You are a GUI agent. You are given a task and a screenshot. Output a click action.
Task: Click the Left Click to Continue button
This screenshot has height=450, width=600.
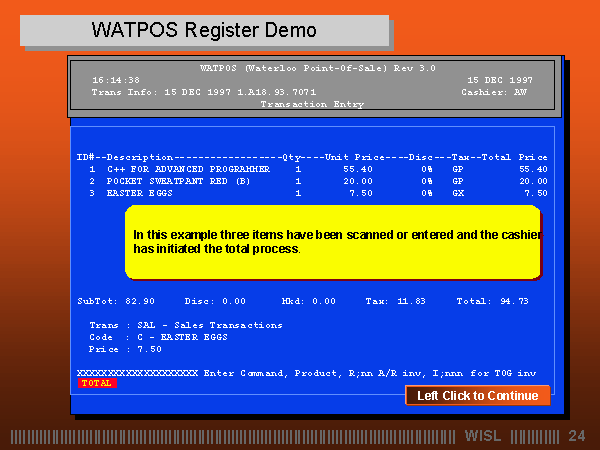tap(477, 396)
